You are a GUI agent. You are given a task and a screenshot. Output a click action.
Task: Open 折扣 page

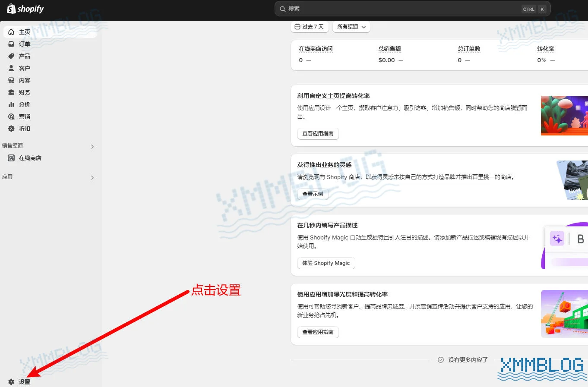[x=50, y=129]
